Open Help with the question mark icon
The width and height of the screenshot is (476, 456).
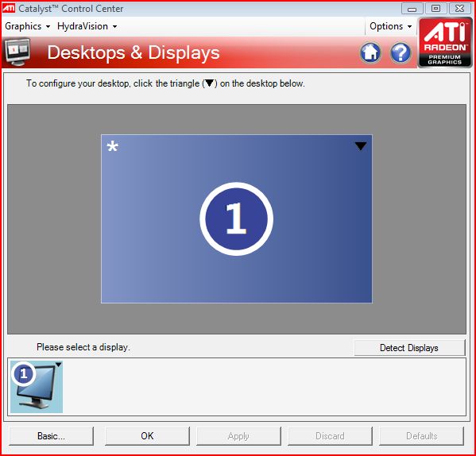[x=401, y=52]
